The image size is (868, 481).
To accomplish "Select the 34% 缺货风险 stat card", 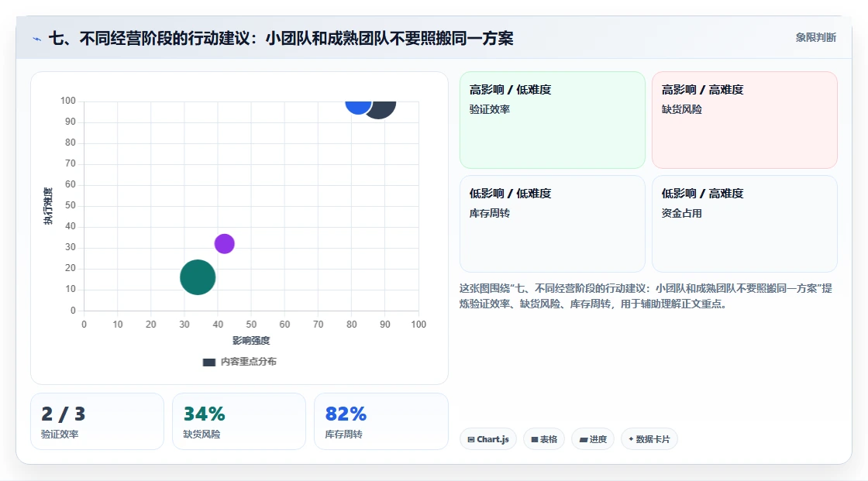I will [239, 421].
